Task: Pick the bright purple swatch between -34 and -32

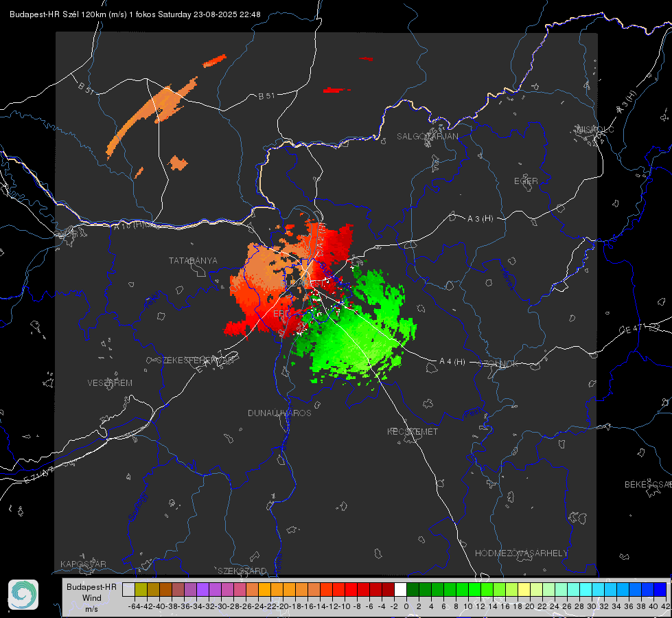Action: click(202, 589)
